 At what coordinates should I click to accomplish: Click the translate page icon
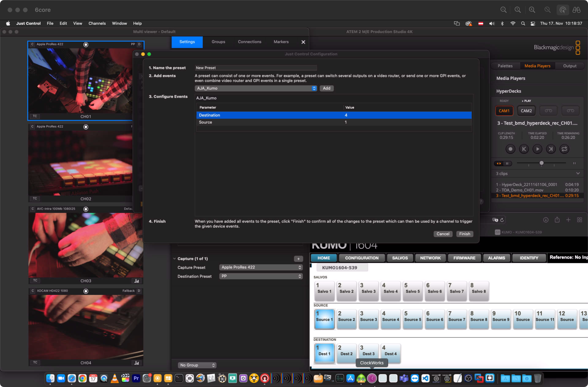495,220
